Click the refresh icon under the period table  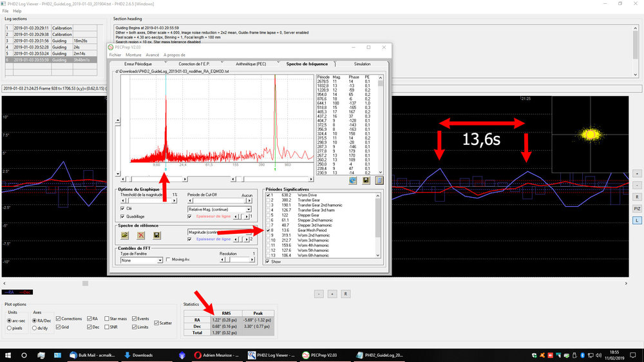pyautogui.click(x=352, y=180)
